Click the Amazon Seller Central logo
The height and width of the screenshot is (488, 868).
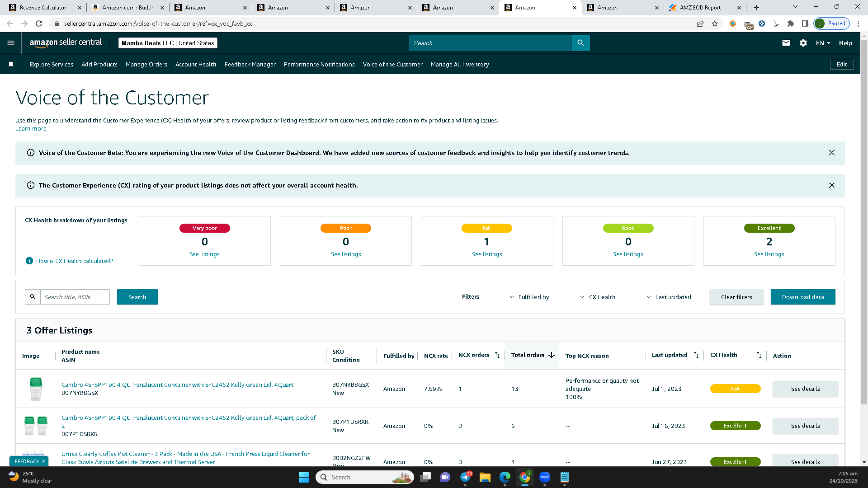pos(66,43)
